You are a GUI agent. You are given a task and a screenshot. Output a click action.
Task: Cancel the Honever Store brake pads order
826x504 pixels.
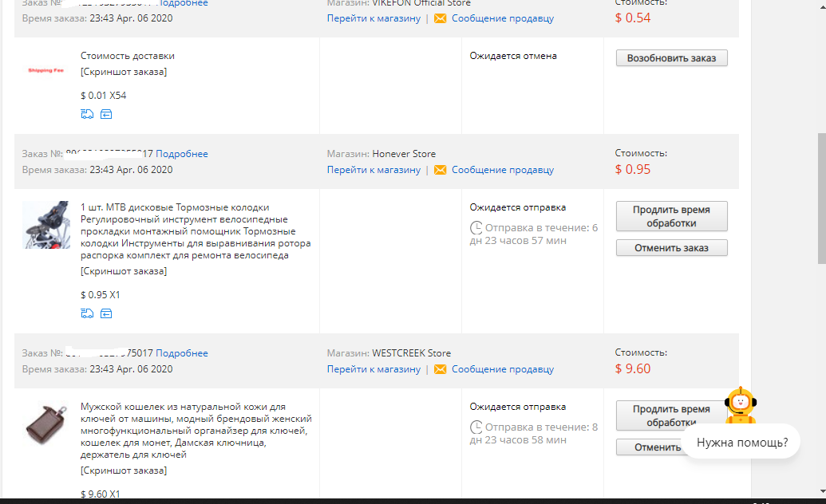click(672, 247)
